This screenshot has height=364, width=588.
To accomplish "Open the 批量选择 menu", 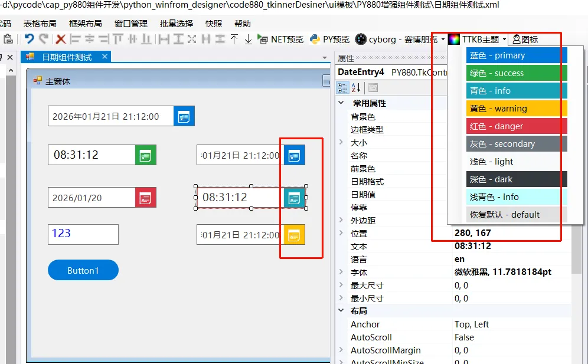I will point(177,24).
